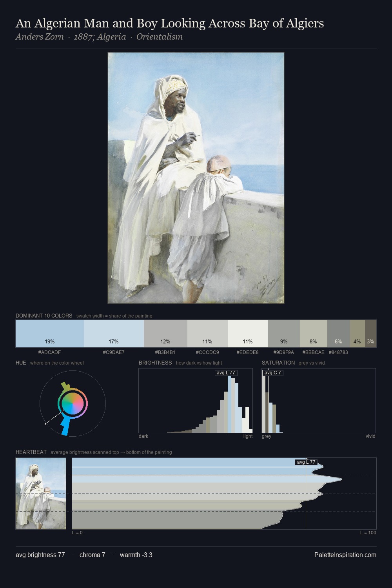Viewport: 392px width, 588px height.
Task: Click the L = 0 axis label
Action: pos(77,533)
